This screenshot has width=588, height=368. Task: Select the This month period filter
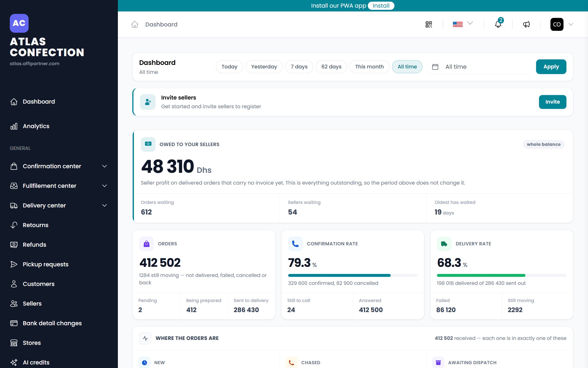point(369,67)
